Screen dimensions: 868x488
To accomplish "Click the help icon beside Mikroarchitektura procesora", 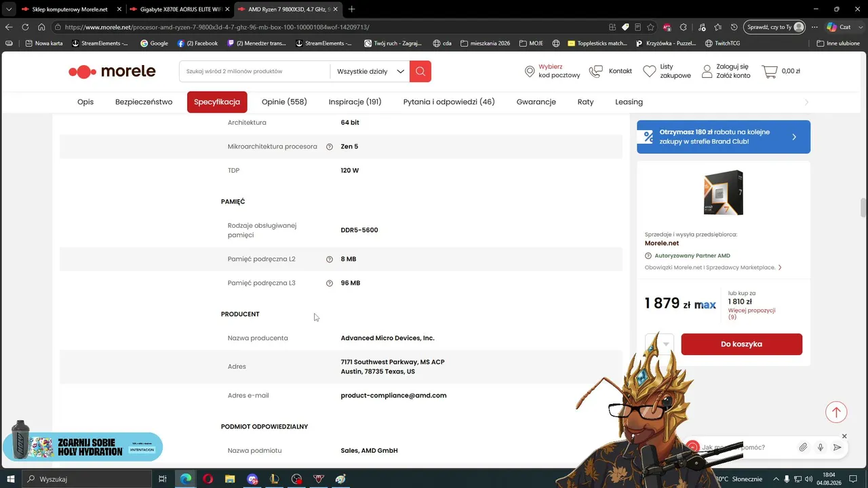I will 330,146.
